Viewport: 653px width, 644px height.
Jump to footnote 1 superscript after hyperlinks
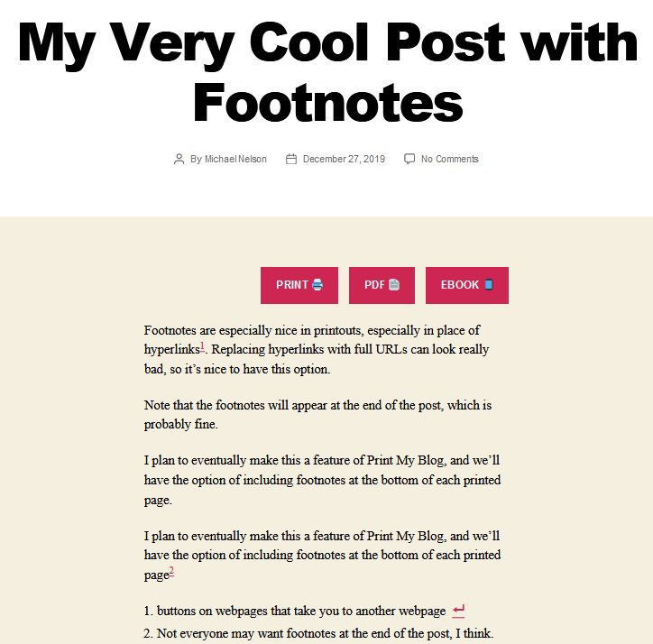click(202, 346)
